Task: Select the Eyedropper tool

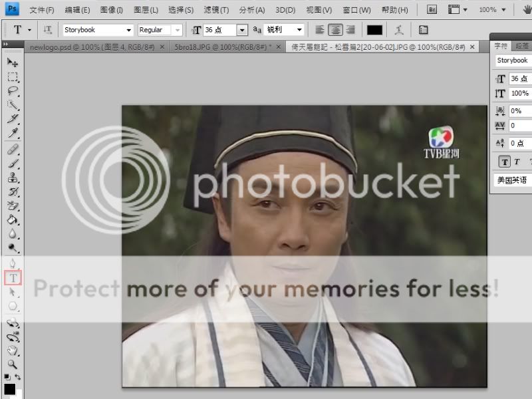Action: (x=13, y=132)
